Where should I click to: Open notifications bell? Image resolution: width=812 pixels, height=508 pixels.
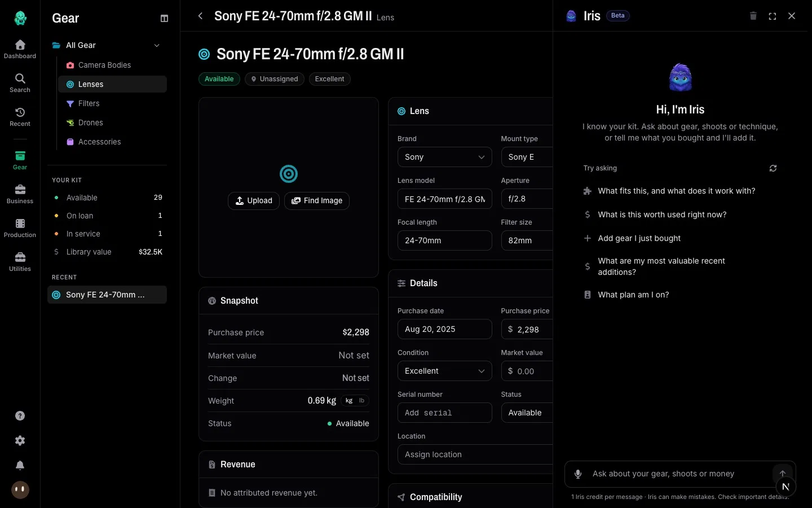point(20,466)
